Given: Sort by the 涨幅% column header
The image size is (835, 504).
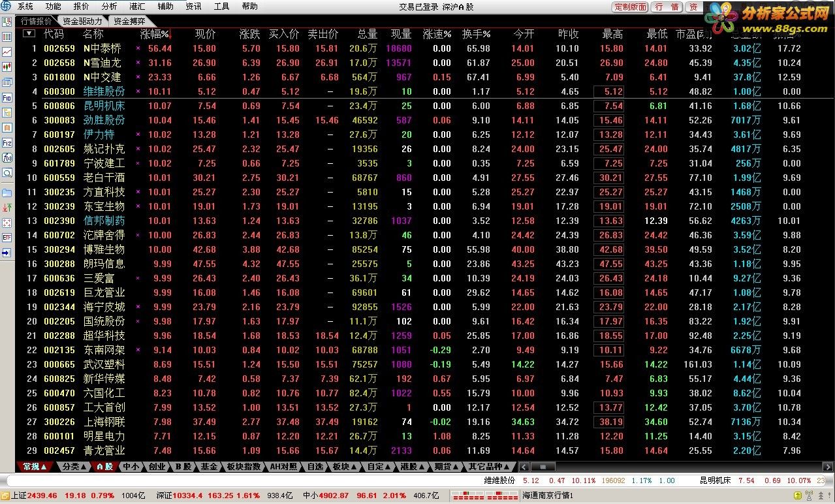Looking at the screenshot, I should [x=155, y=34].
